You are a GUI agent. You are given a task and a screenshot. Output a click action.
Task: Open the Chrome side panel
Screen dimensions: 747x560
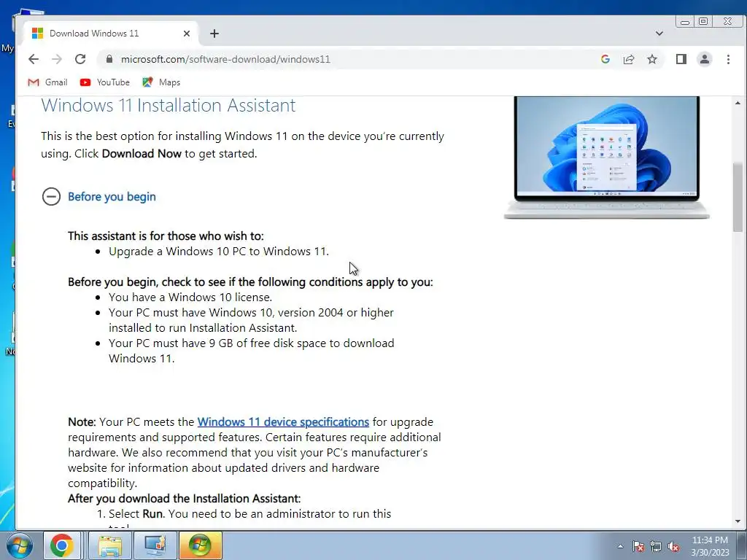[x=681, y=59]
